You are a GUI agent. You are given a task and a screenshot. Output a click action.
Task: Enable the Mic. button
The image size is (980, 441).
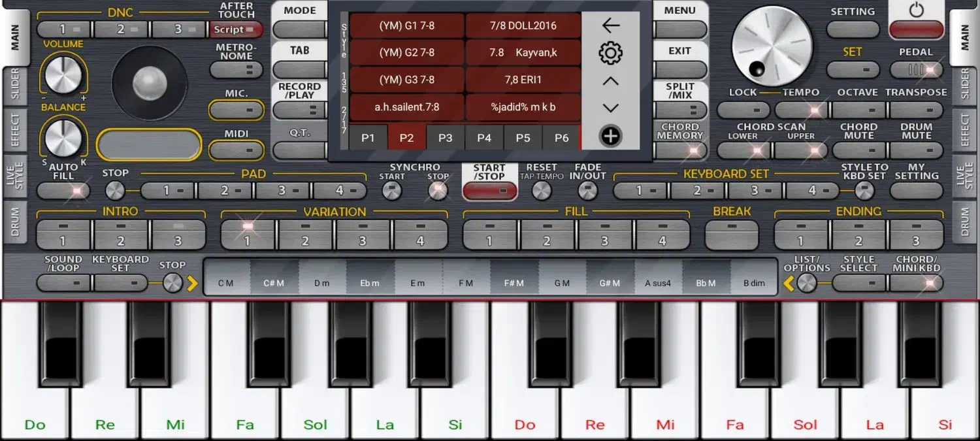pos(236,110)
